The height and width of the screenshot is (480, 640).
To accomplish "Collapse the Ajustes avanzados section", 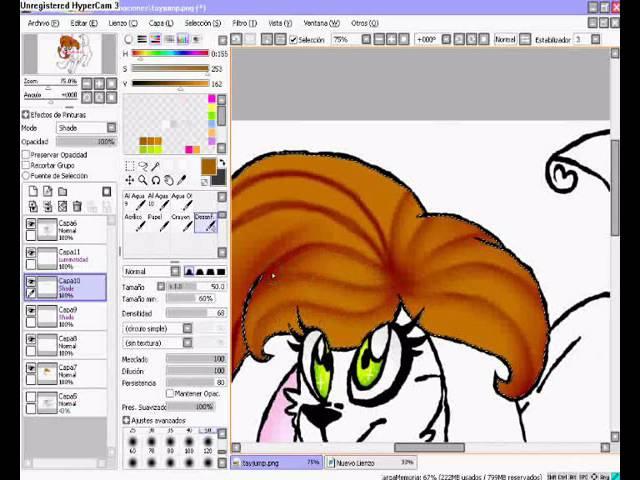I will [126, 420].
